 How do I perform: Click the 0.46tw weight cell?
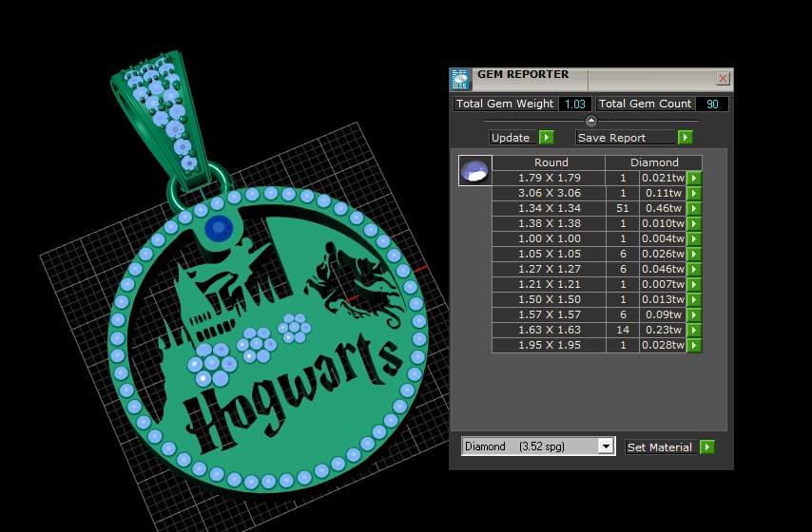(663, 209)
